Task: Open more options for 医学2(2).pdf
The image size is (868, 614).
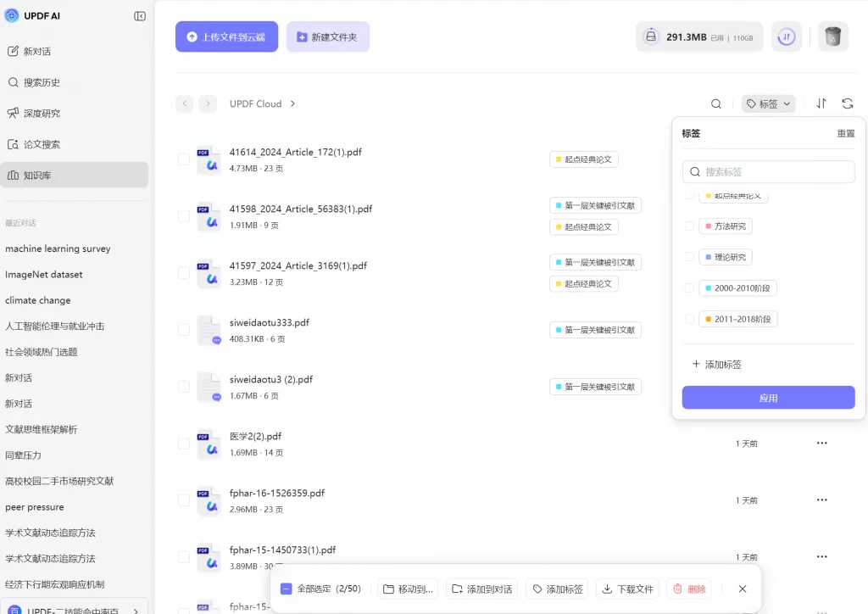Action: click(x=821, y=443)
